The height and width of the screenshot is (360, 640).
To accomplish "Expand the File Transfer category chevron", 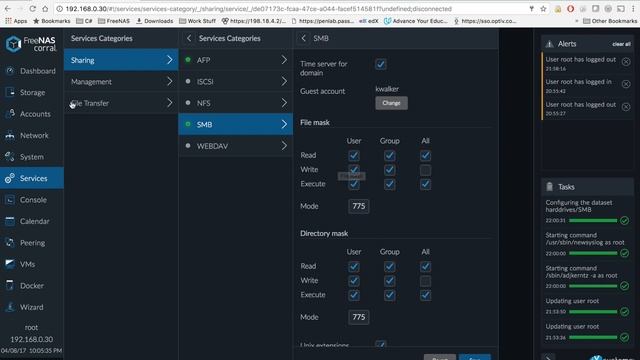I will [169, 103].
